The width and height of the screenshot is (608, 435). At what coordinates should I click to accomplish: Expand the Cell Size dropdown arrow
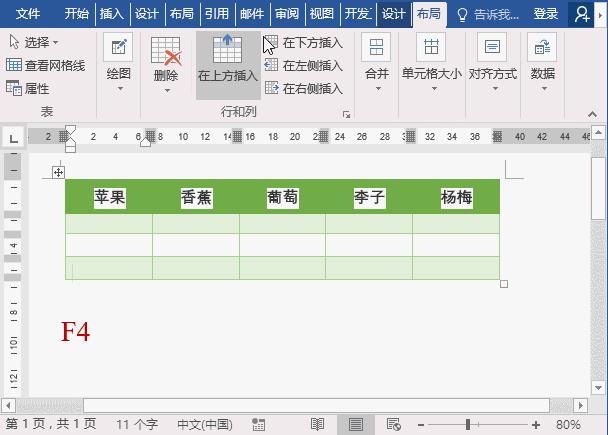click(x=434, y=89)
